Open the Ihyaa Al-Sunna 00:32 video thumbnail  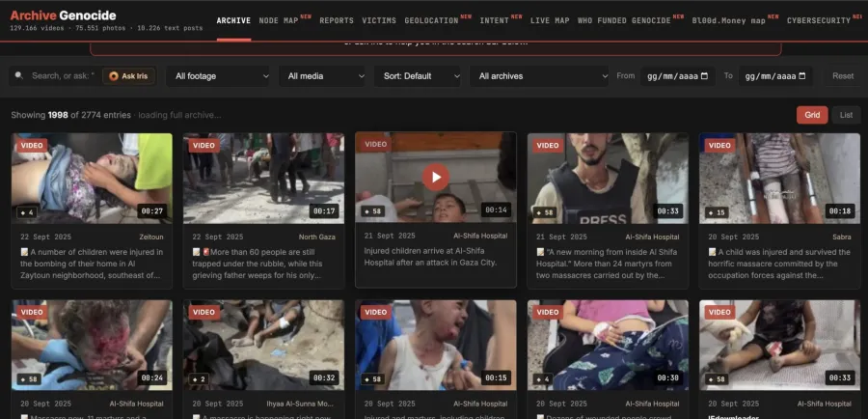click(x=263, y=345)
